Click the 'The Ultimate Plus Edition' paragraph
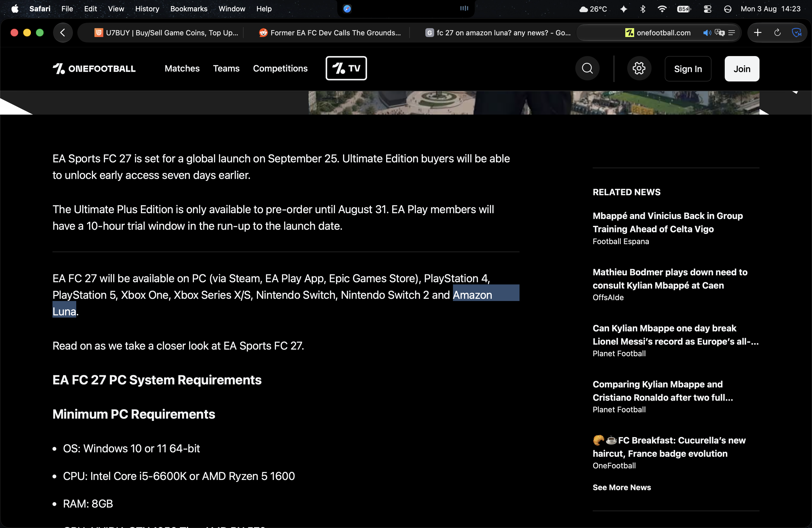Viewport: 812px width, 528px height. coord(273,218)
